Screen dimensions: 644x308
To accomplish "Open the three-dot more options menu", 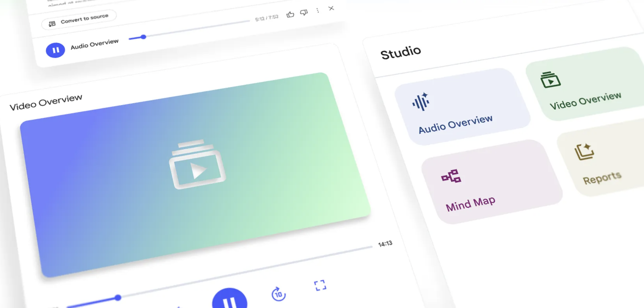I will [318, 10].
